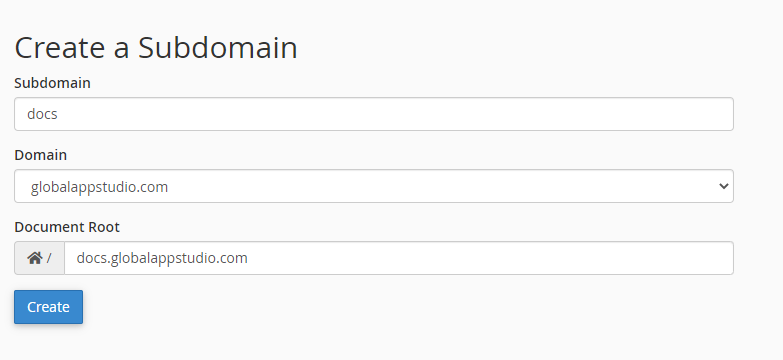Screen dimensions: 783x360
Task: Click the "Subdomain" field label
Action: point(52,83)
